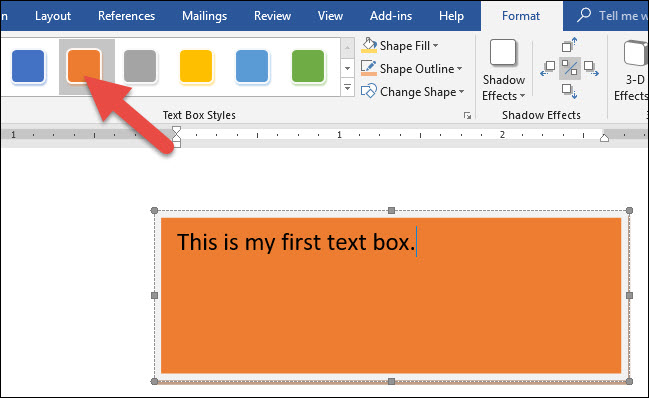
Task: Nudge shadow up
Action: click(x=570, y=45)
